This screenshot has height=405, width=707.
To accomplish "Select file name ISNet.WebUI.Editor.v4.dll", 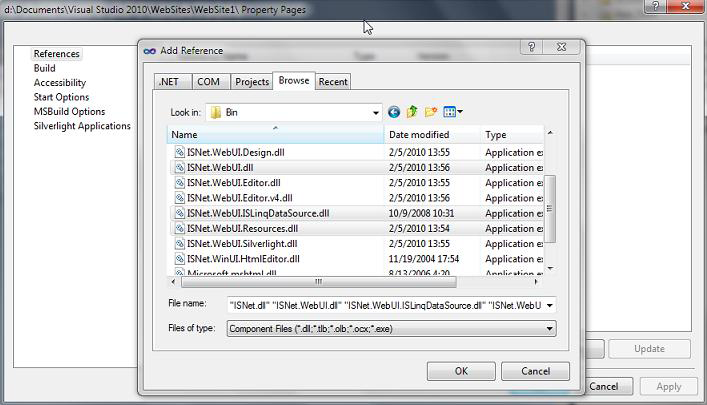I will tap(240, 198).
